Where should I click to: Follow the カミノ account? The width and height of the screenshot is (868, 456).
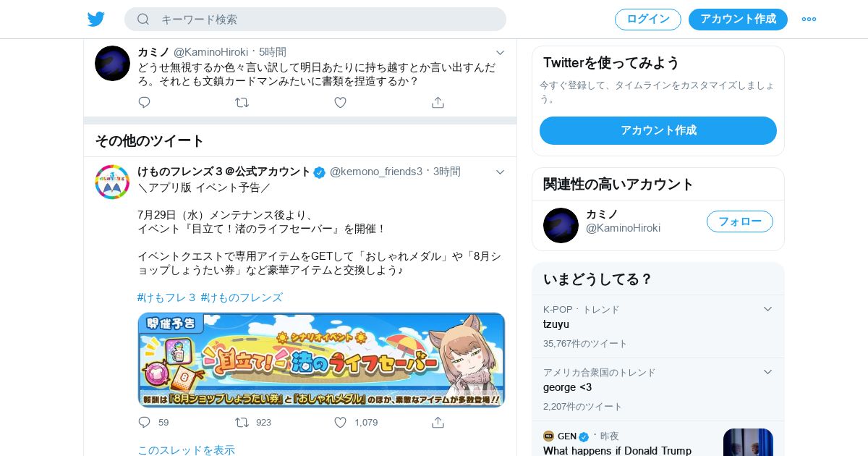(740, 221)
